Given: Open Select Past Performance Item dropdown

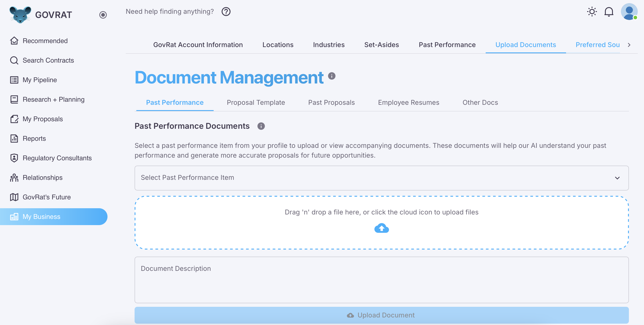Looking at the screenshot, I should pos(382,178).
